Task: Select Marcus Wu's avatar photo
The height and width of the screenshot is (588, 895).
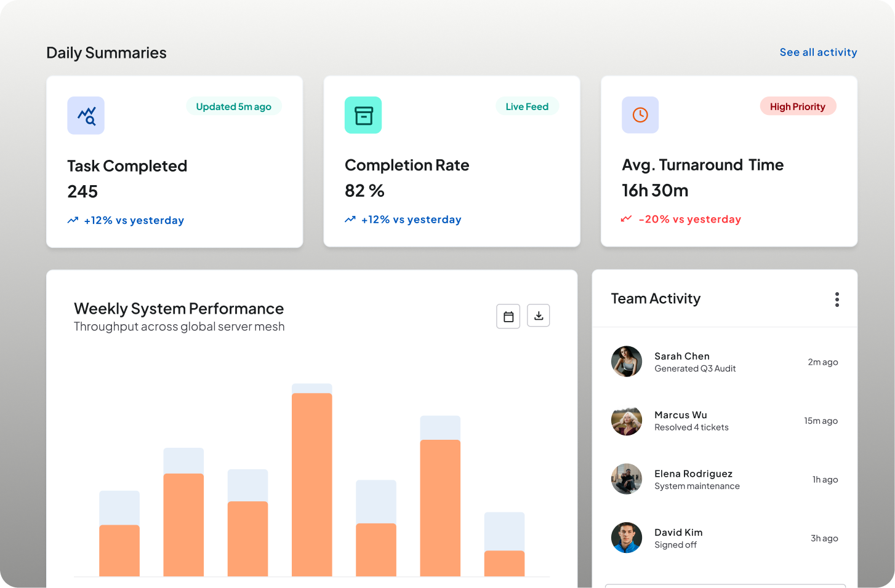Action: (x=627, y=420)
